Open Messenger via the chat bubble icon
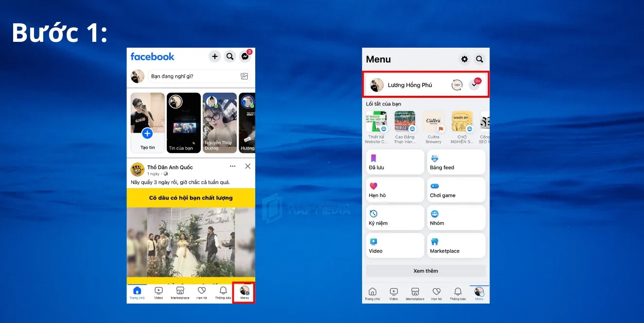The width and height of the screenshot is (644, 323). pyautogui.click(x=245, y=56)
